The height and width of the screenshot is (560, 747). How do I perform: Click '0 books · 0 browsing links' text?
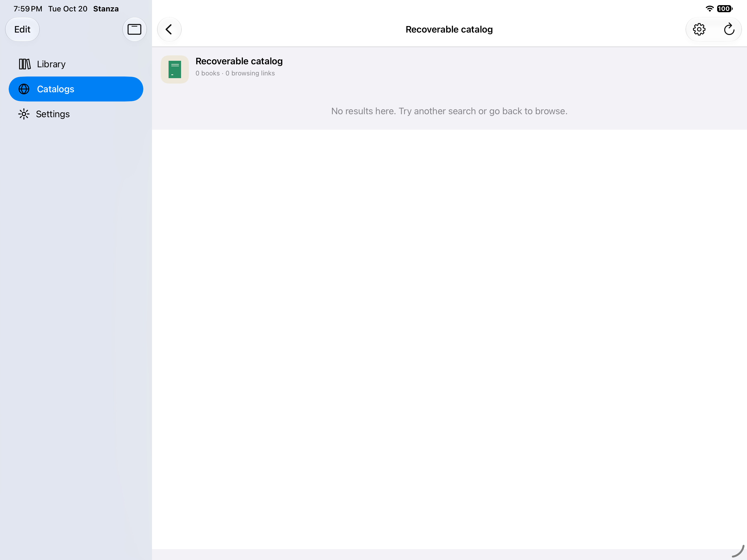pos(235,73)
